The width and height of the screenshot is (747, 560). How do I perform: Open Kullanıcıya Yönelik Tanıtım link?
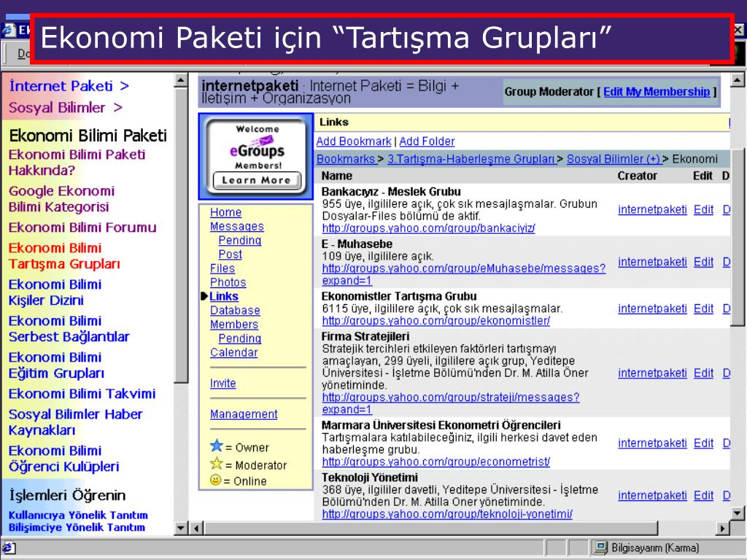[x=78, y=516]
